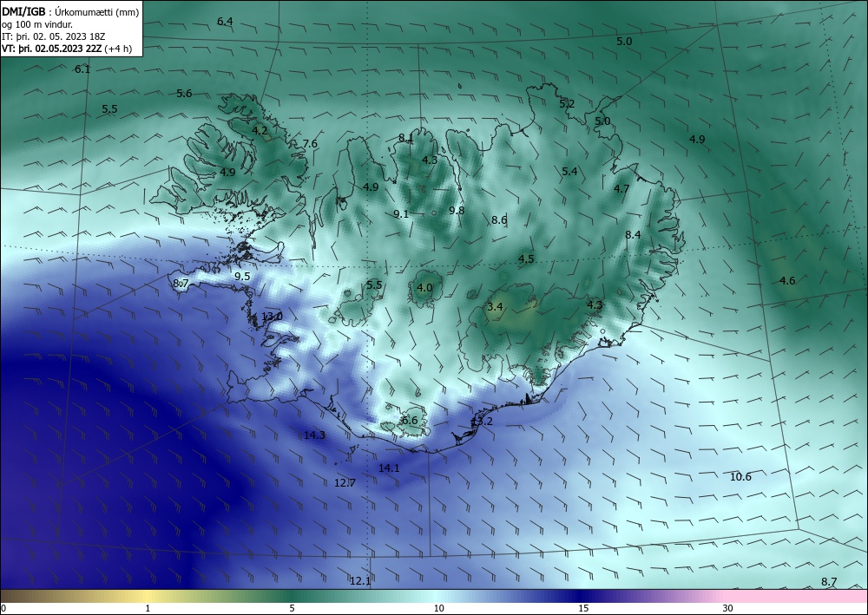Click the 5.4 value label
Image resolution: width=868 pixels, height=615 pixels.
569,172
